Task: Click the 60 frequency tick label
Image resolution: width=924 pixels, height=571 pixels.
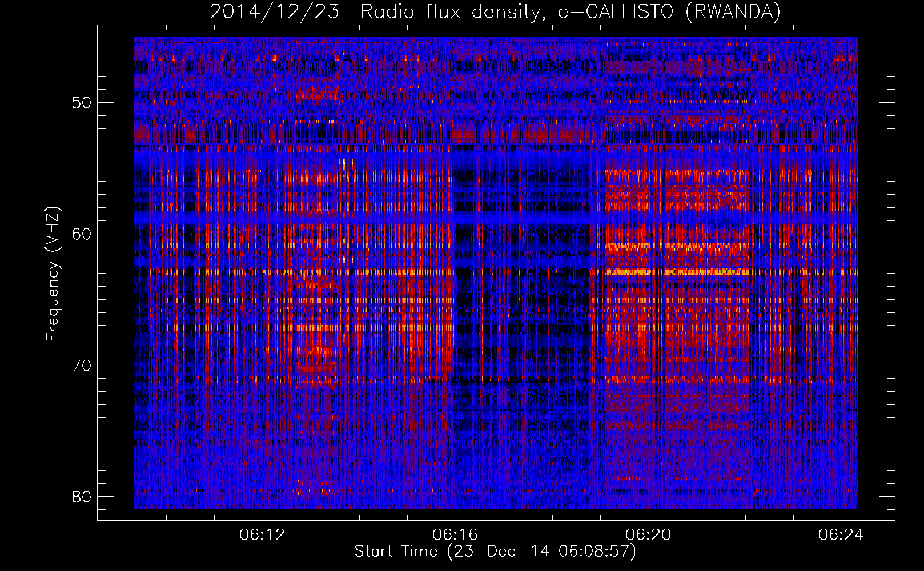Action: pos(82,234)
